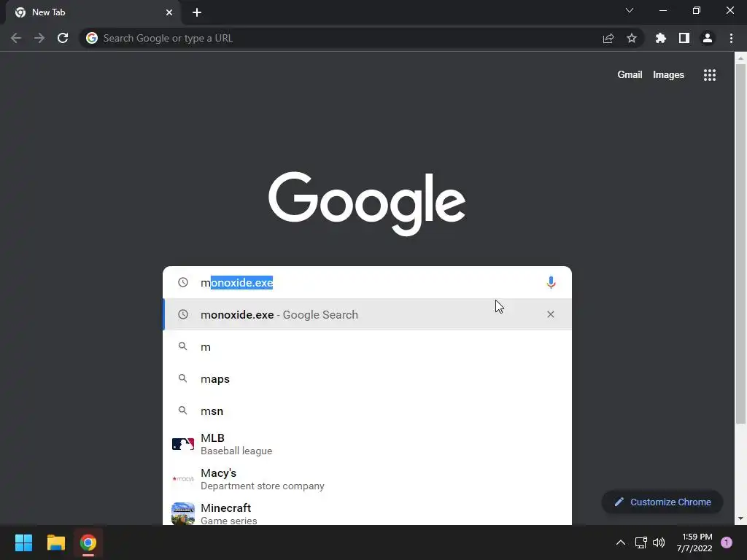Go forward with the arrow button
Viewport: 747px width, 560px height.
[39, 38]
